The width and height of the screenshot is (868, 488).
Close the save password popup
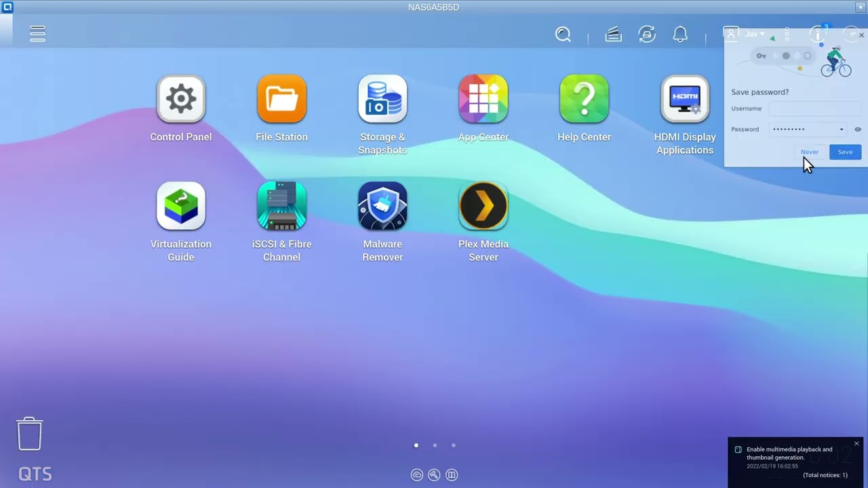(x=861, y=35)
